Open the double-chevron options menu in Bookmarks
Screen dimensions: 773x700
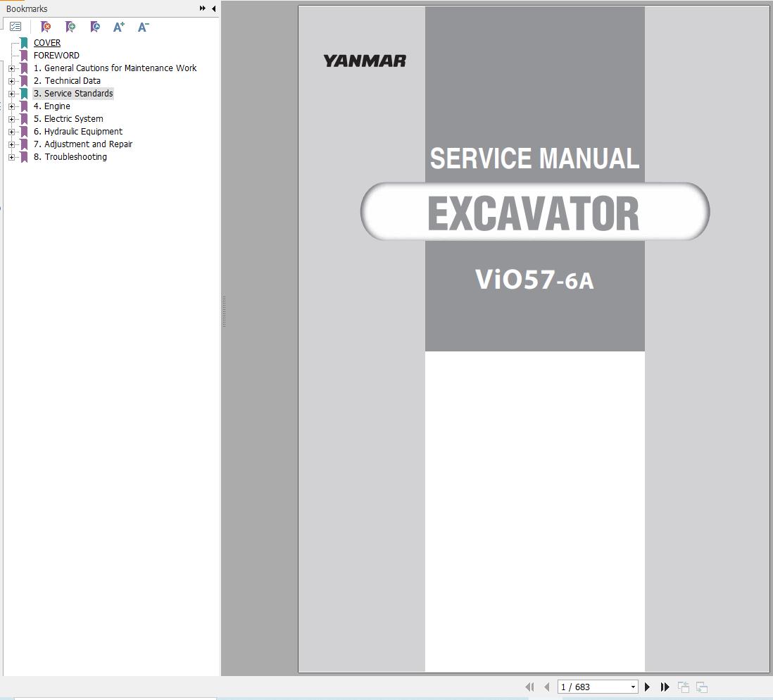202,8
